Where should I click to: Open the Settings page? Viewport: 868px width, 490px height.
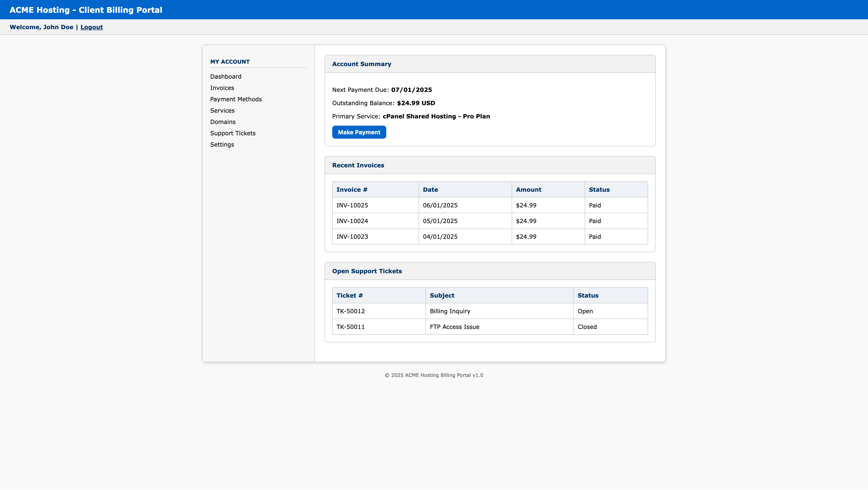pos(222,144)
